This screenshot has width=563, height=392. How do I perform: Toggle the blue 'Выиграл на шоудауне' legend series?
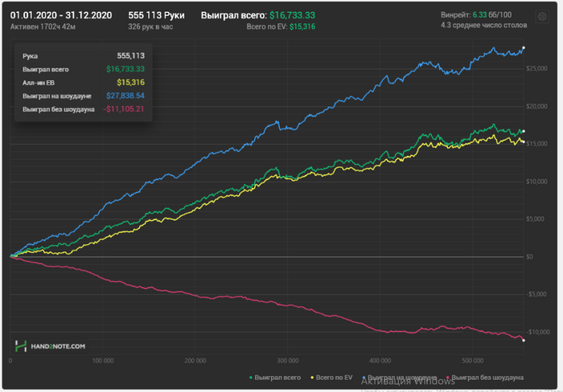399,378
